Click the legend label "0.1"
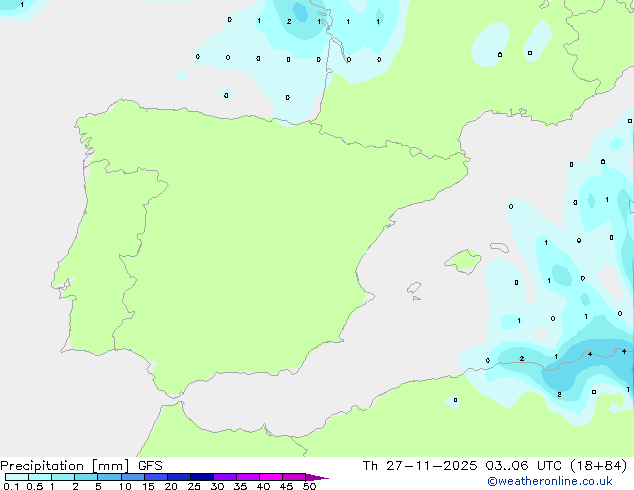 [x=11, y=486]
